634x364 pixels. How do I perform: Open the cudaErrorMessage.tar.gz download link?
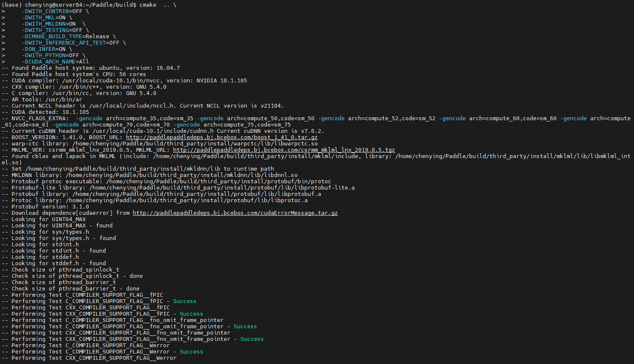click(x=235, y=213)
